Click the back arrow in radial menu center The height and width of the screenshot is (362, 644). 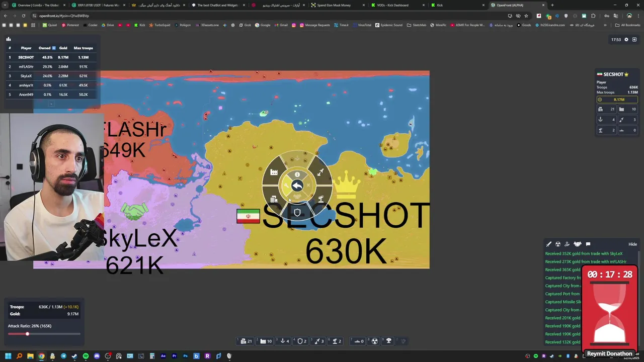coord(297,187)
